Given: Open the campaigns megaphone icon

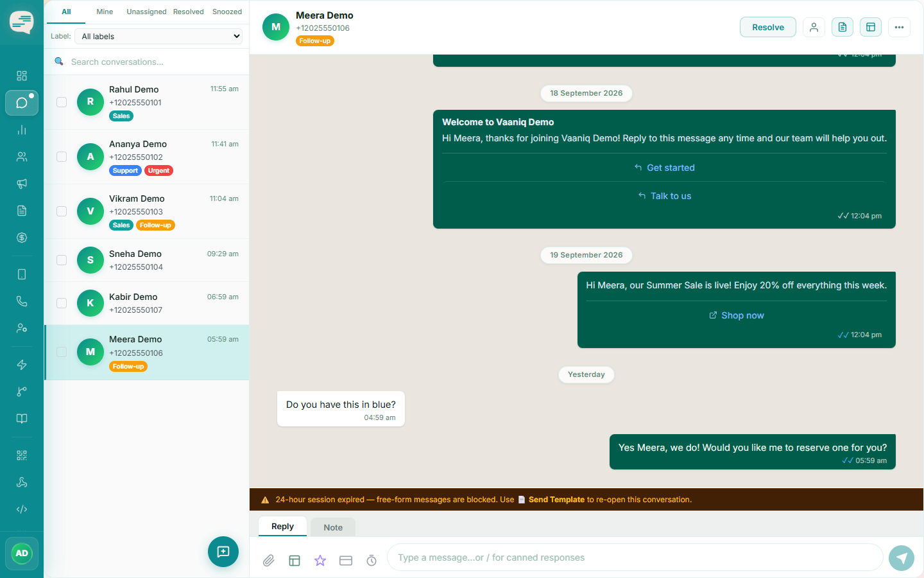Looking at the screenshot, I should point(22,184).
